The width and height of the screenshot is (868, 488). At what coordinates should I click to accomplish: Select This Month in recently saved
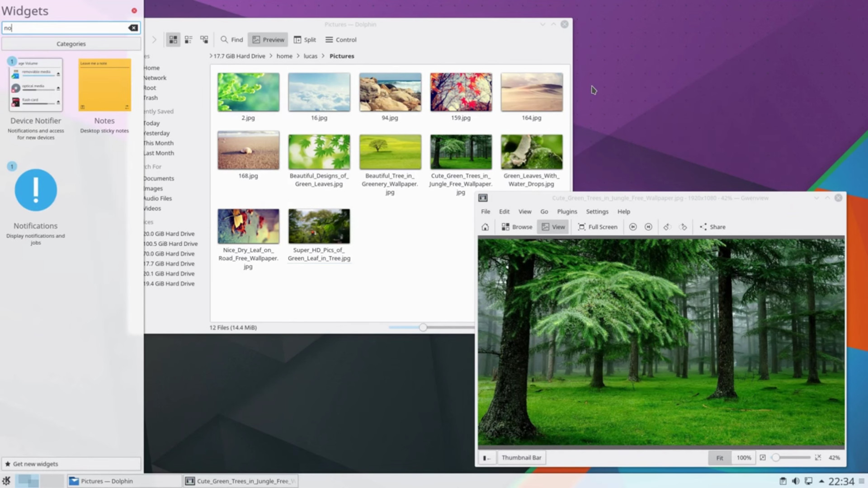point(159,143)
